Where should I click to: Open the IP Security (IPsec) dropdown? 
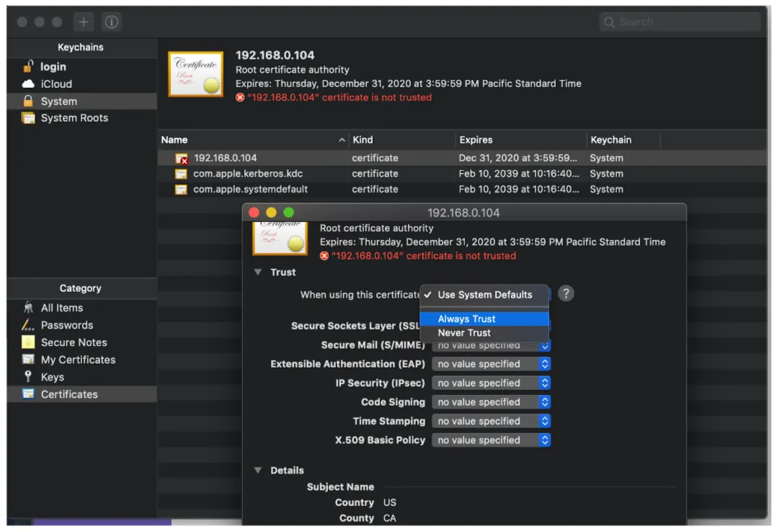pyautogui.click(x=491, y=384)
